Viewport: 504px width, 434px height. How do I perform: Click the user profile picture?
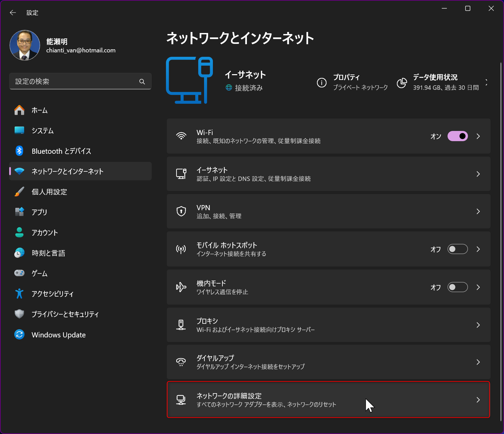point(25,45)
